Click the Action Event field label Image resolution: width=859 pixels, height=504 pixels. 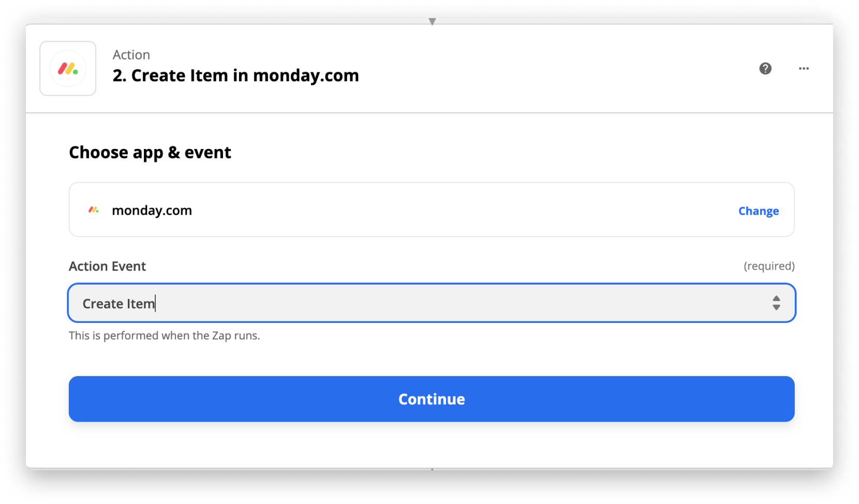click(108, 266)
